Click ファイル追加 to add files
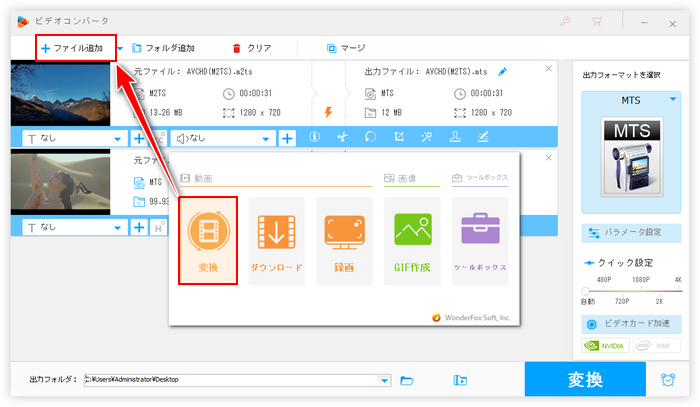 point(72,48)
